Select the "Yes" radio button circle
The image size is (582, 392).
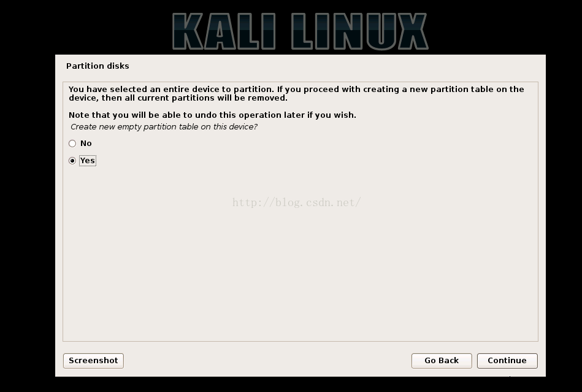pos(72,161)
